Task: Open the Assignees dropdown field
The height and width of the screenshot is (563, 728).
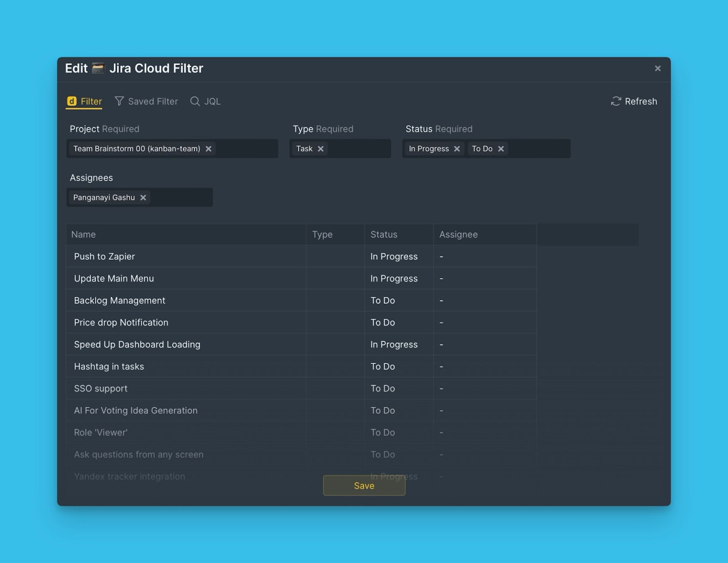Action: [182, 197]
